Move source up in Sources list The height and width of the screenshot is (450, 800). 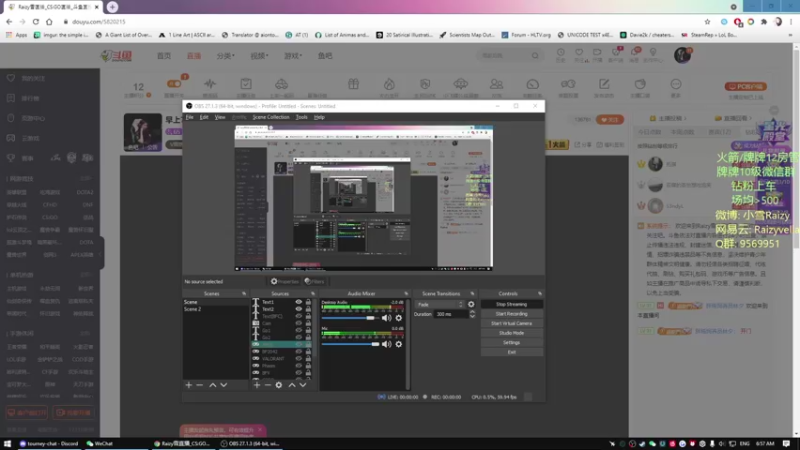coord(292,385)
